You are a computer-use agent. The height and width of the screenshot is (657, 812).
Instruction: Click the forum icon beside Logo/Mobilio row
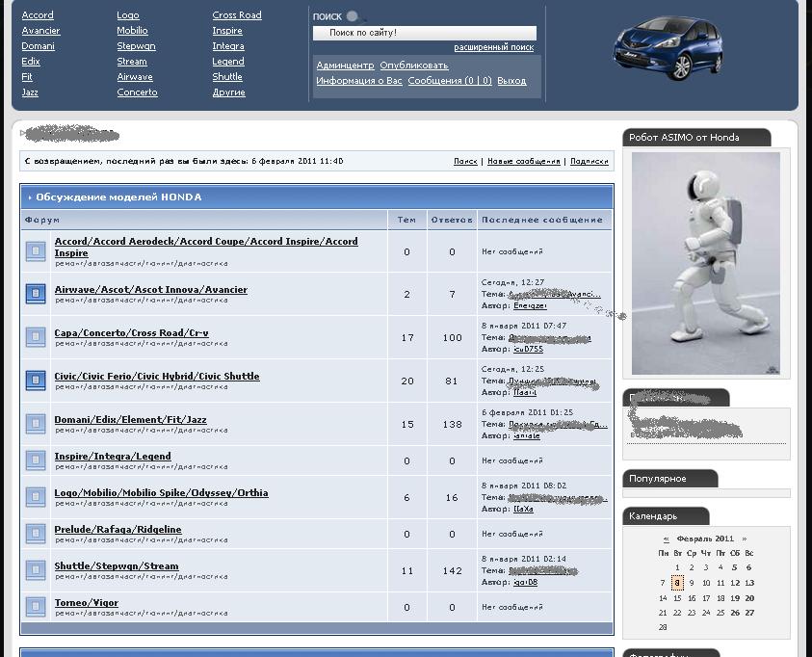tap(36, 497)
